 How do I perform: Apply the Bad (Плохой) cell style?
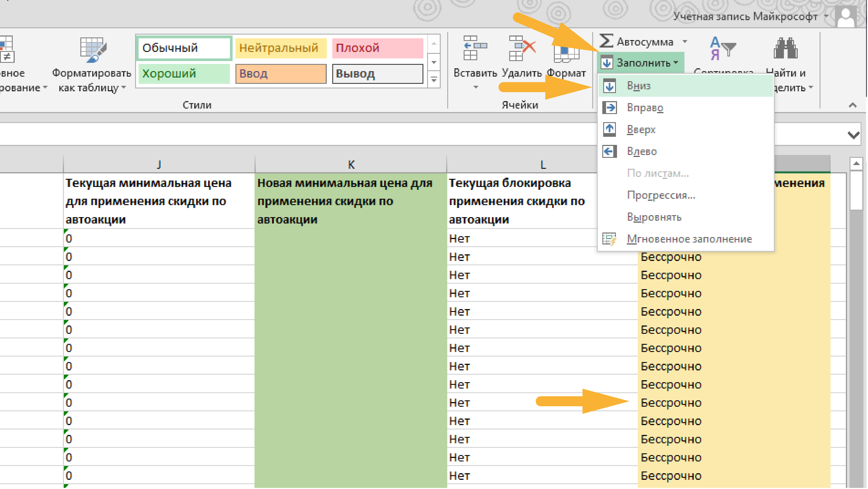[x=377, y=48]
